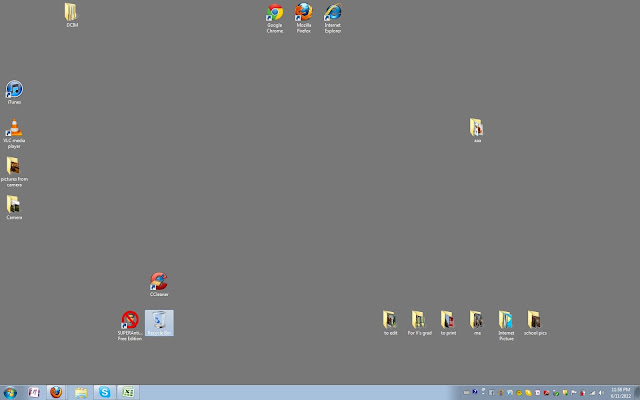Viewport: 640px width, 400px height.
Task: Open the Action Center flag icon
Action: [573, 393]
